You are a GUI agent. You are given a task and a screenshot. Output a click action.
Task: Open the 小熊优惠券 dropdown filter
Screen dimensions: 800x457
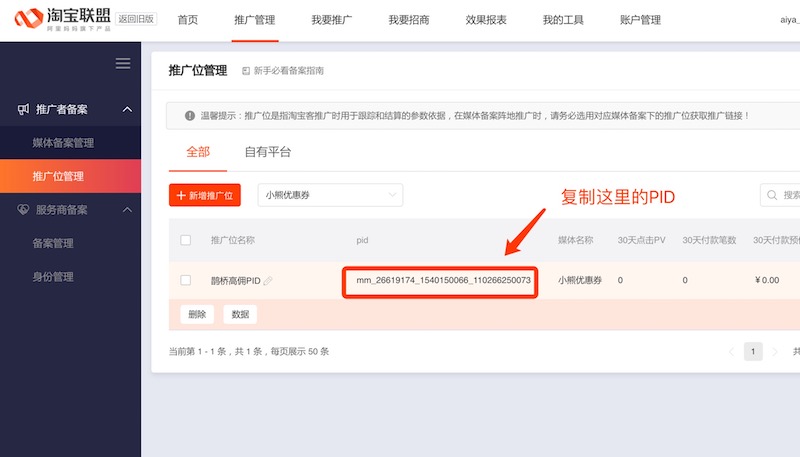(330, 195)
